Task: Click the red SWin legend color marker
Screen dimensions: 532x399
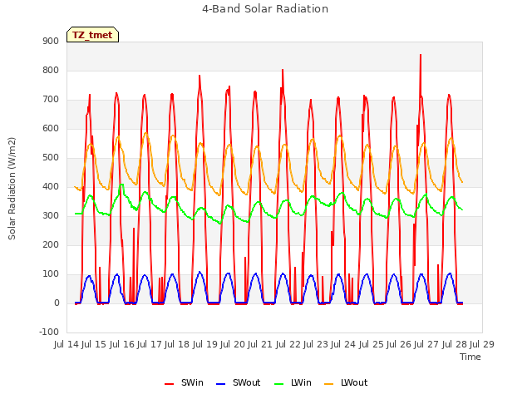Action: click(169, 384)
